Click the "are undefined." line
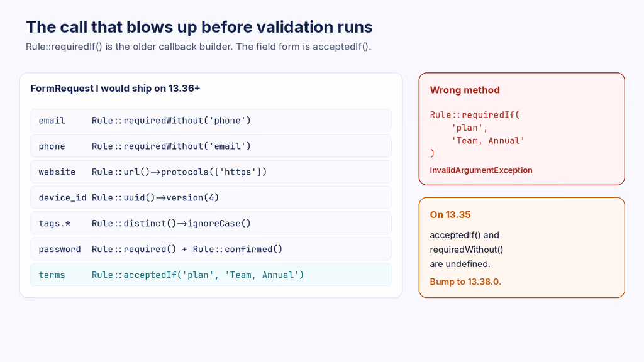644x362 pixels. (460, 264)
